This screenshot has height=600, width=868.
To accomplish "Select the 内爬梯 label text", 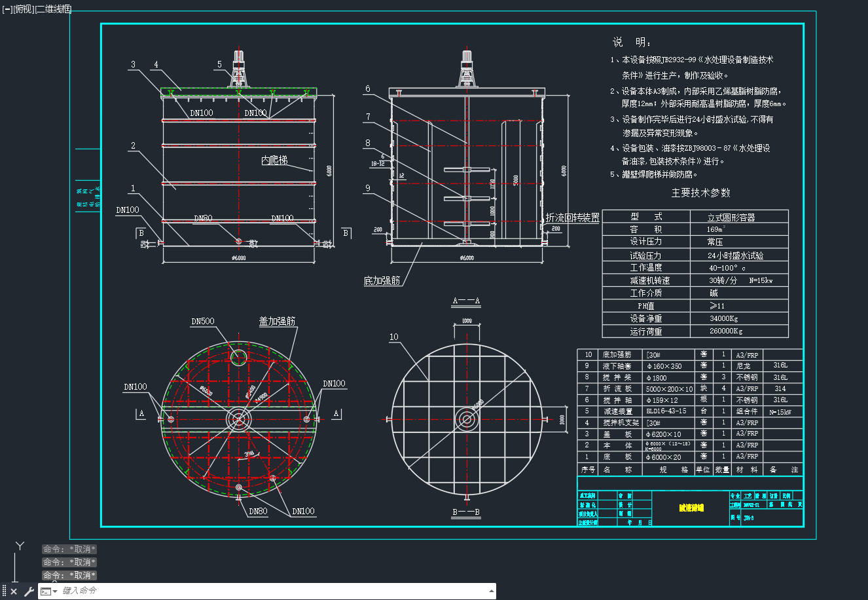I will pos(274,160).
